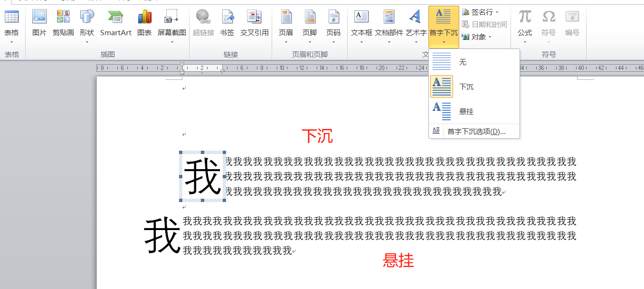
Task: Expand the 页眉 header dropdown
Action: click(286, 42)
